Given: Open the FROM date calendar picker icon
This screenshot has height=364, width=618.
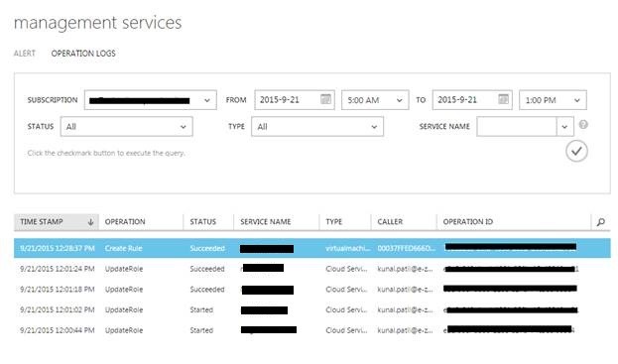Looking at the screenshot, I should (325, 99).
